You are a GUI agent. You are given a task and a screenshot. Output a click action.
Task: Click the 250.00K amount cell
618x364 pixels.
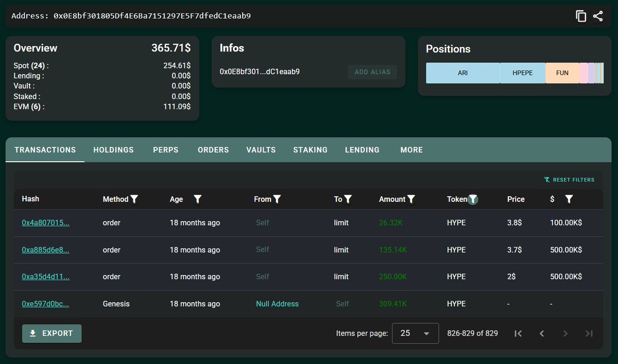[393, 276]
